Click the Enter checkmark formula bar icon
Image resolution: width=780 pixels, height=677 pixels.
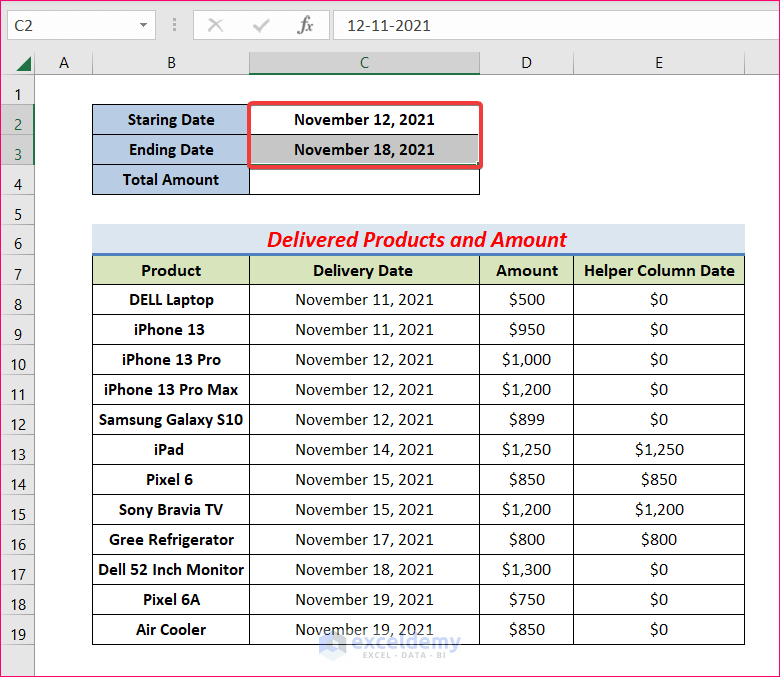(260, 25)
